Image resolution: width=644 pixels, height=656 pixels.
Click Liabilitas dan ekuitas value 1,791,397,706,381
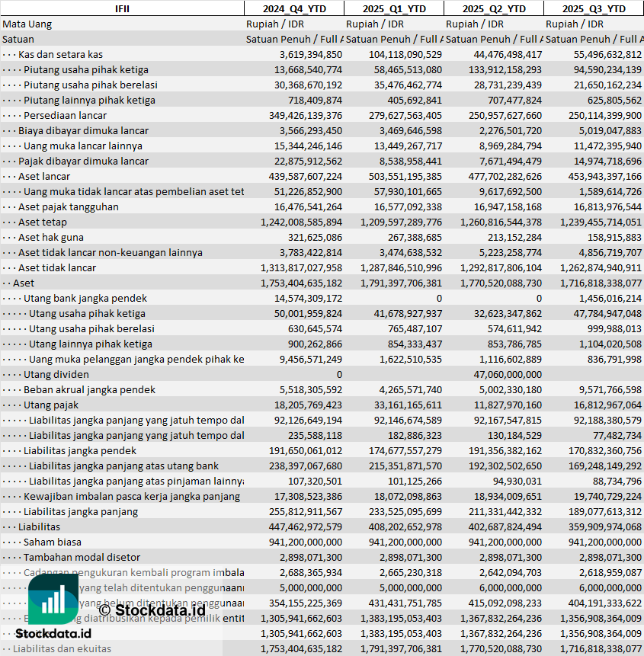402,649
